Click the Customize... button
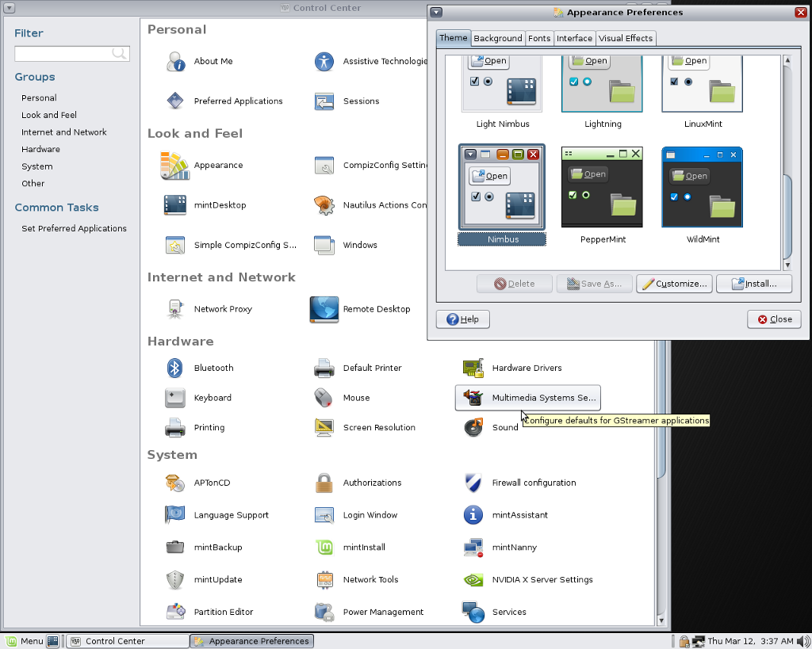Image resolution: width=812 pixels, height=649 pixels. coord(674,284)
